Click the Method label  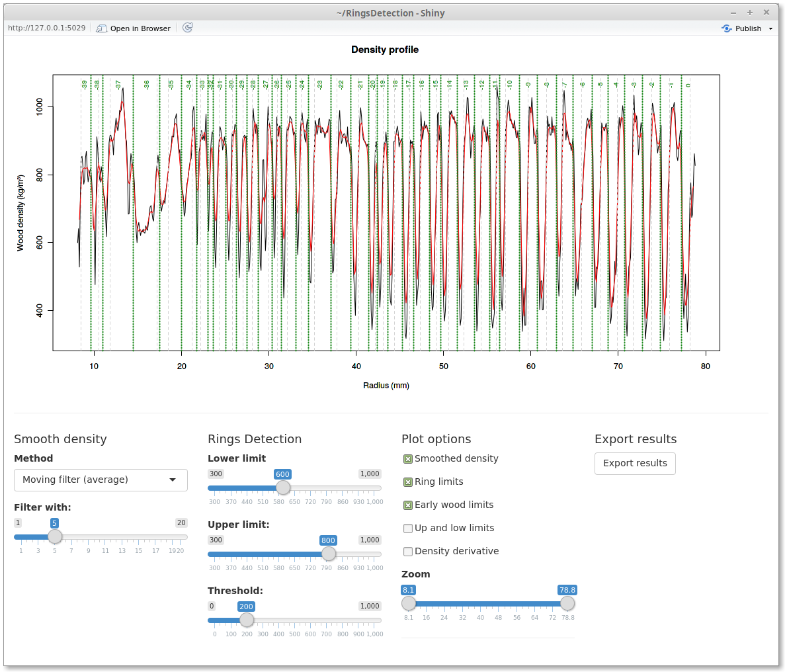pyautogui.click(x=34, y=458)
